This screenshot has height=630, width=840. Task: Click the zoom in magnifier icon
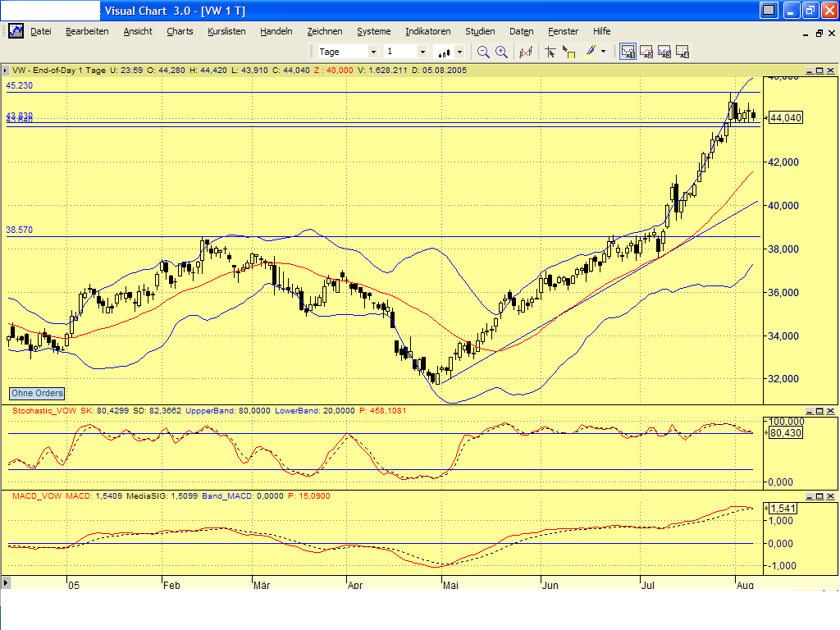501,52
